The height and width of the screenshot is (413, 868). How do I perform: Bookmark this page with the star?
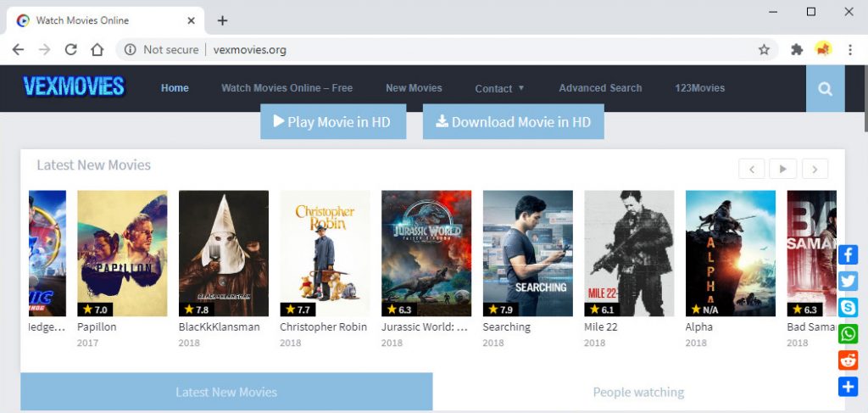[x=764, y=50]
